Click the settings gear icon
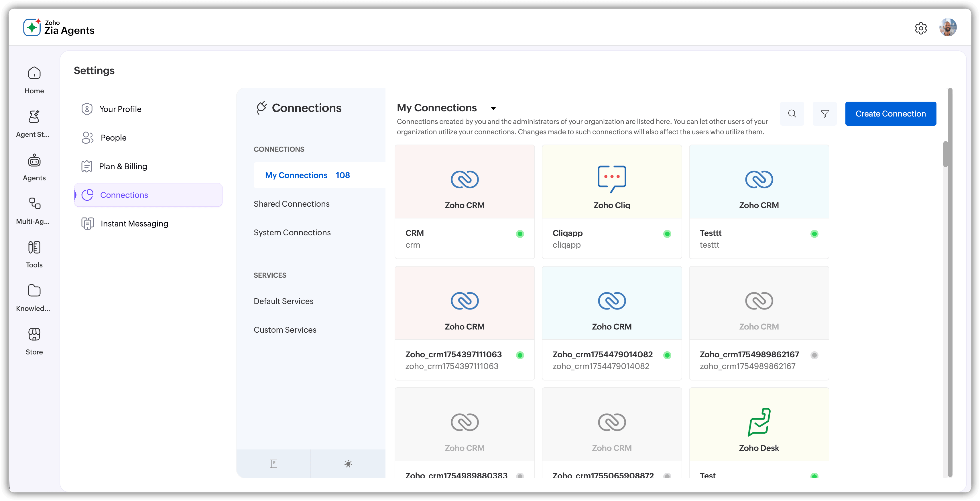Image resolution: width=980 pixels, height=501 pixels. [921, 28]
